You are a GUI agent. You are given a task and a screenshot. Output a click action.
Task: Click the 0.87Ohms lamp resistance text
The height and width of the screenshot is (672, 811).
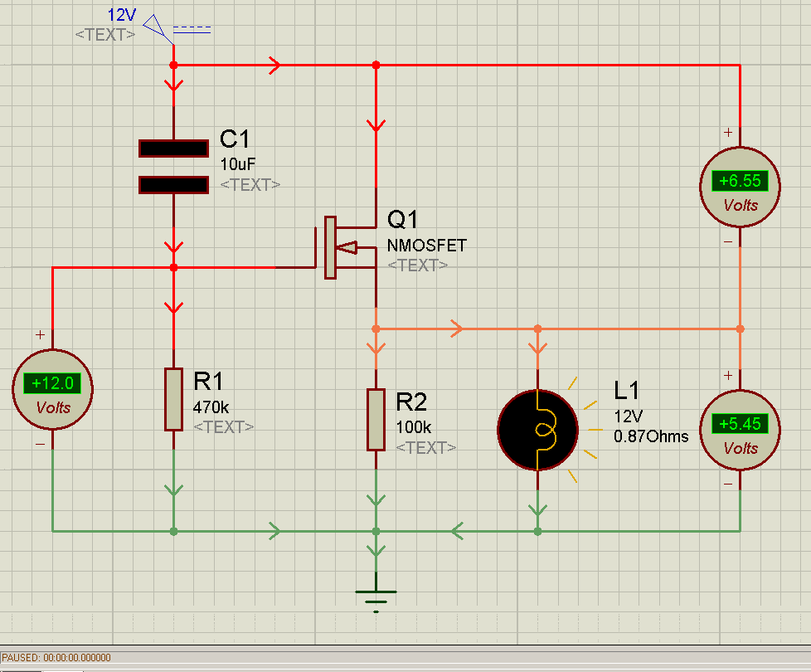click(x=651, y=436)
